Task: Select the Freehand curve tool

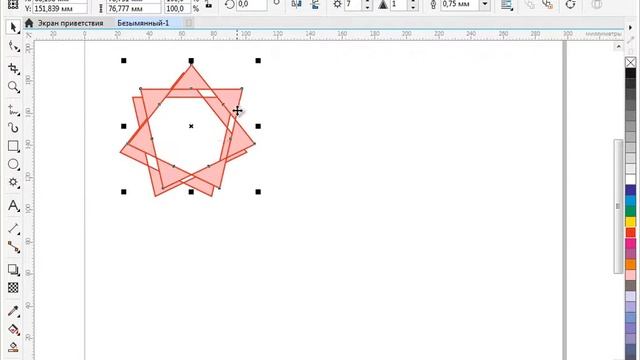Action: (x=13, y=110)
